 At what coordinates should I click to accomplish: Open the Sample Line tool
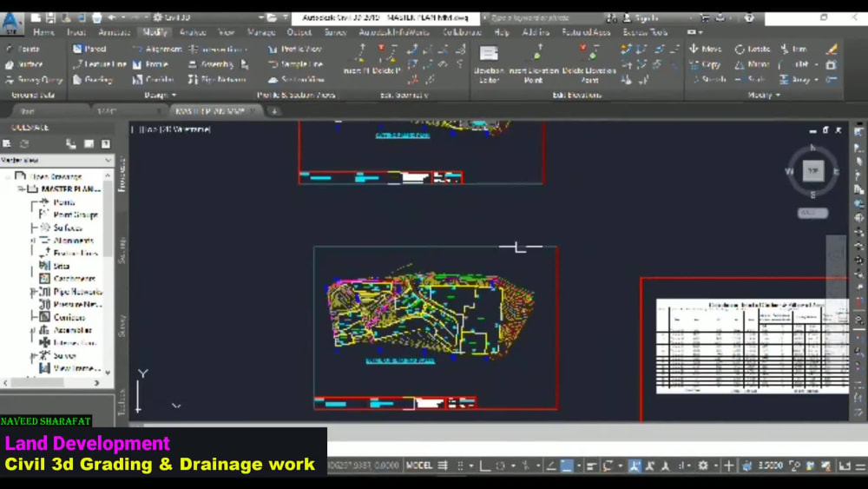(x=295, y=64)
